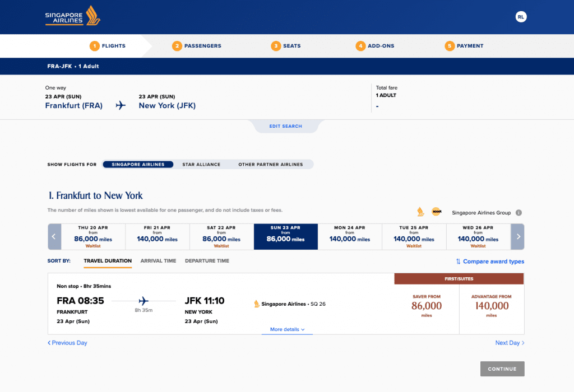Filter flights by Singapore Airlines
The height and width of the screenshot is (392, 574).
click(138, 165)
